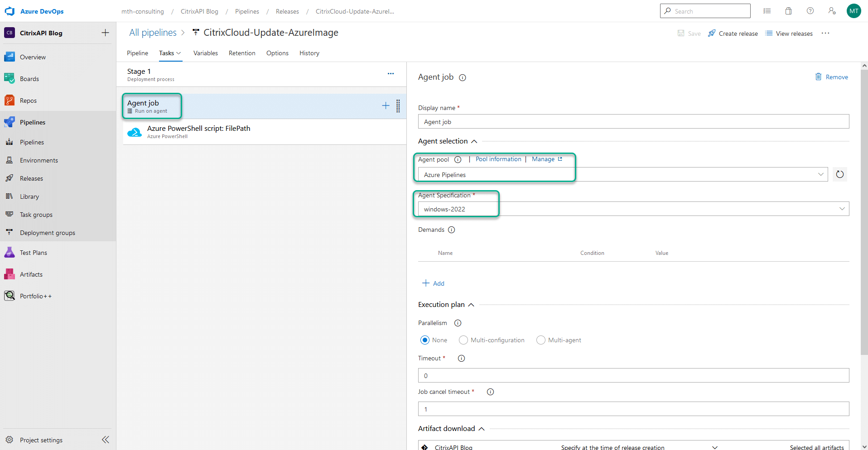Open the user settings icon in header
The width and height of the screenshot is (868, 450).
click(x=832, y=11)
